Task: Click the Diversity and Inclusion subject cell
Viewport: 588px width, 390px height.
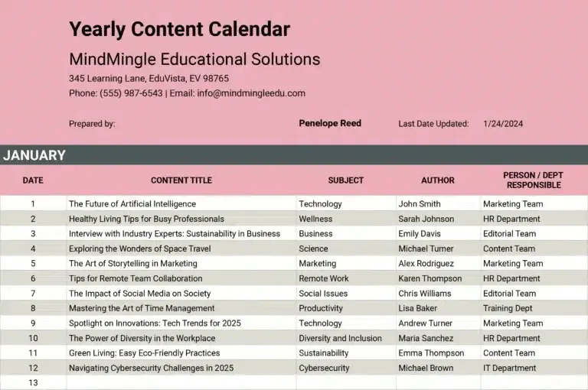Action: [346, 338]
